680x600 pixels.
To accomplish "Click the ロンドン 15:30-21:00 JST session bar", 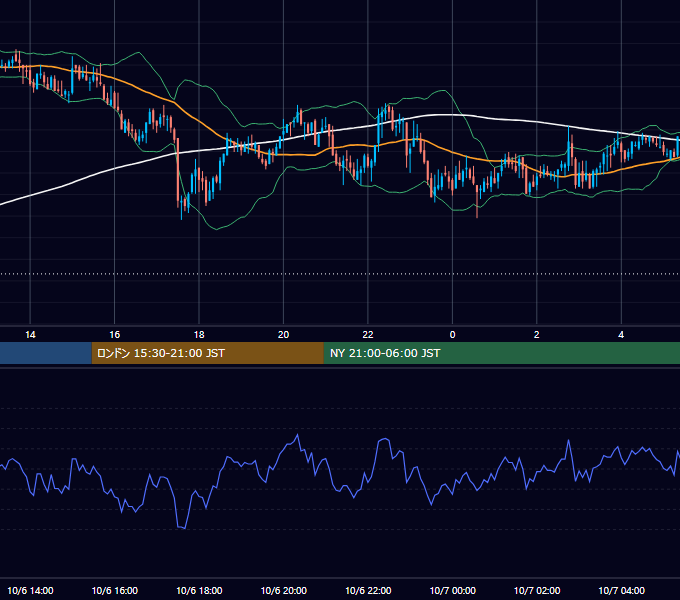I will pyautogui.click(x=207, y=353).
